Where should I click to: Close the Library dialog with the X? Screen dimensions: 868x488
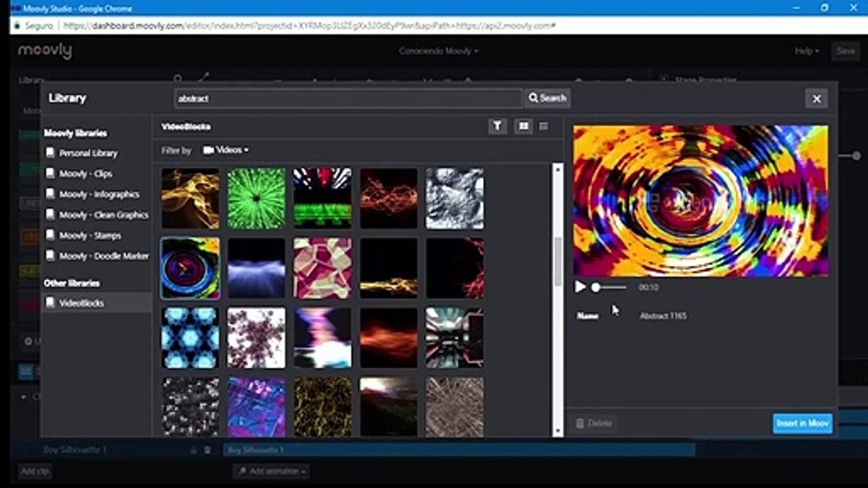tap(816, 99)
